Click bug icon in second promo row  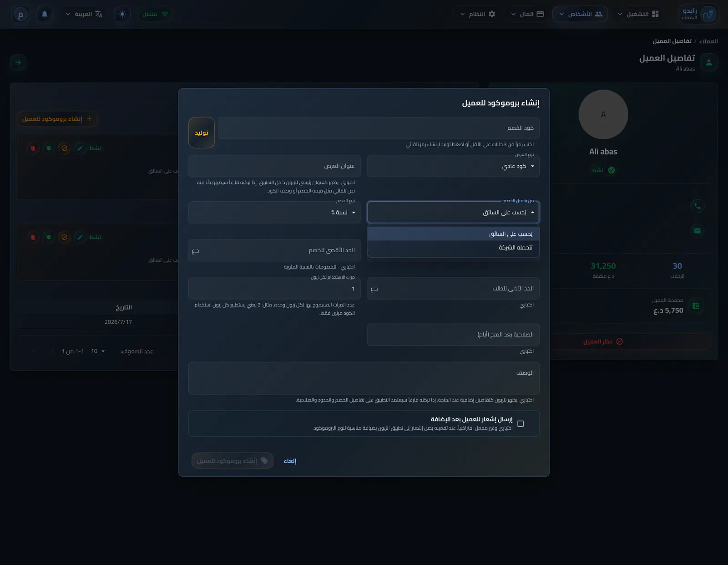click(49, 237)
